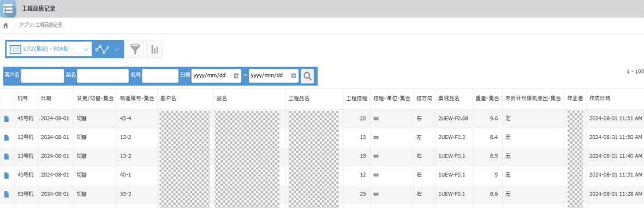Click timestamp 2024-08-01 11:28 AM

pos(616,194)
